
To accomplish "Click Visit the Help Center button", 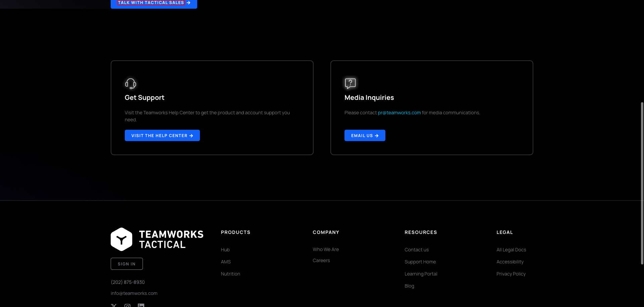I will 162,135.
